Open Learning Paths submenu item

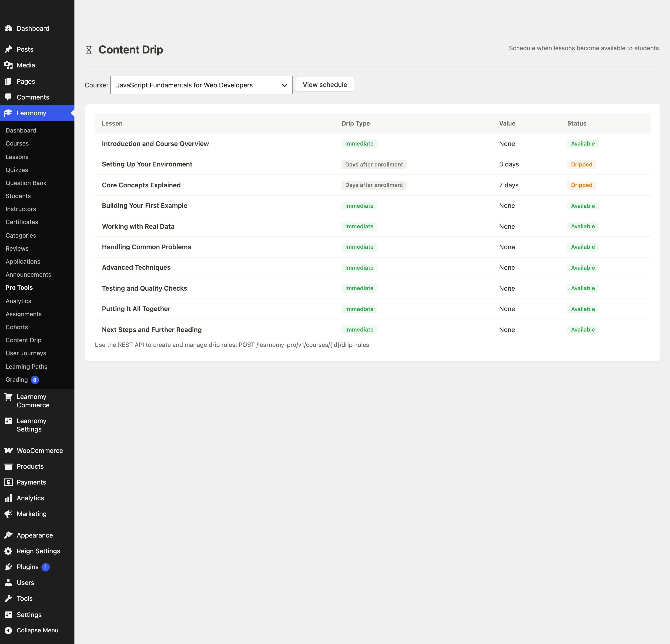coord(27,367)
